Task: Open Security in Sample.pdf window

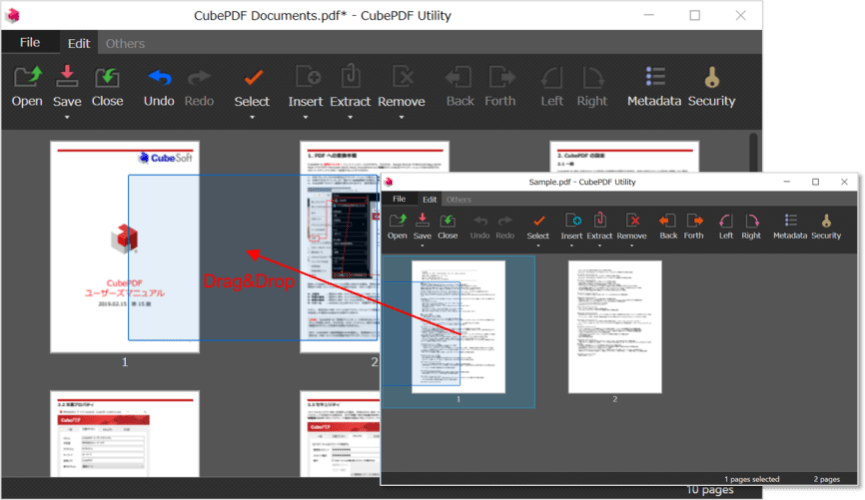Action: tap(826, 221)
